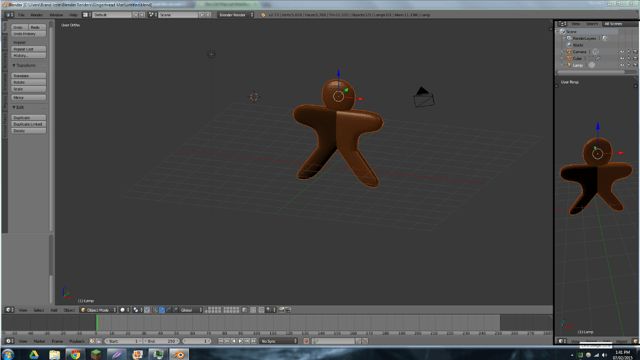Click the Mirror button
640x360 pixels.
[x=29, y=98]
